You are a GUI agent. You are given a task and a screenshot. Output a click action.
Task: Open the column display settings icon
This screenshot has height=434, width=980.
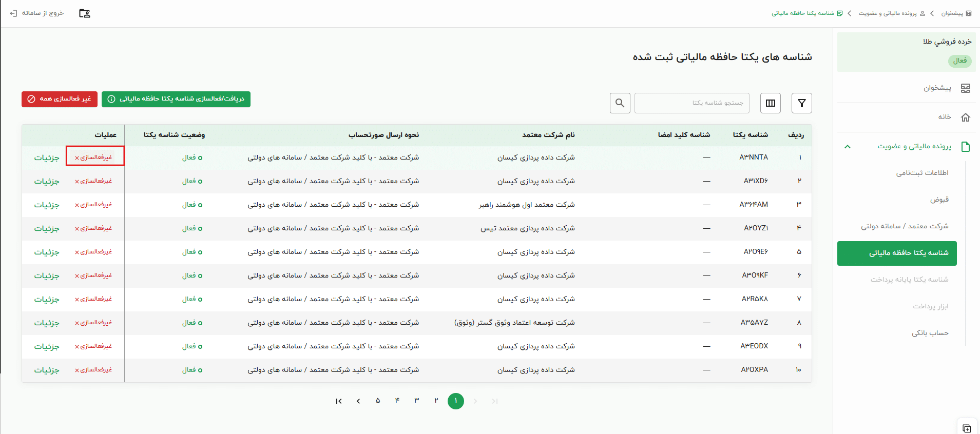click(770, 103)
